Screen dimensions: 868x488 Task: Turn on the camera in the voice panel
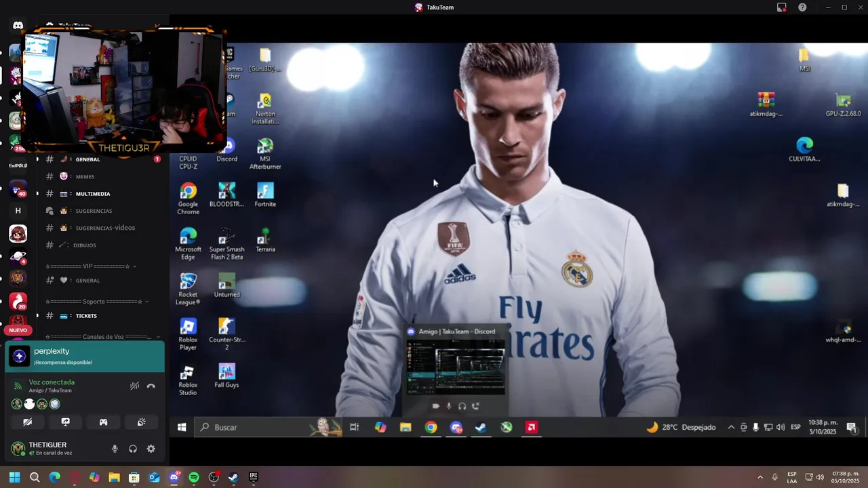pos(27,422)
